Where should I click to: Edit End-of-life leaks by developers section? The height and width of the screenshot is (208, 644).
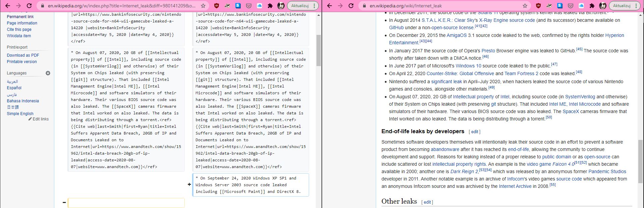tap(475, 132)
